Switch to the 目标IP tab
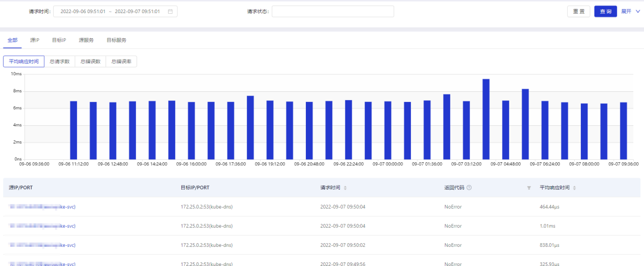The width and height of the screenshot is (644, 266). coord(59,40)
